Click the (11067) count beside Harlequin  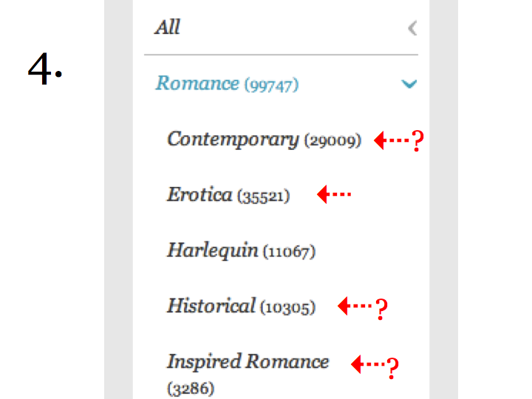coord(289,252)
